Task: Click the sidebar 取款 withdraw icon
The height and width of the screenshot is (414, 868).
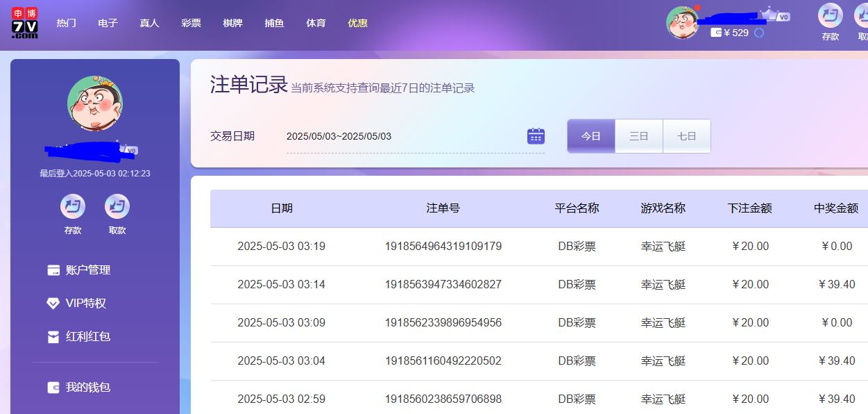Action: point(117,206)
